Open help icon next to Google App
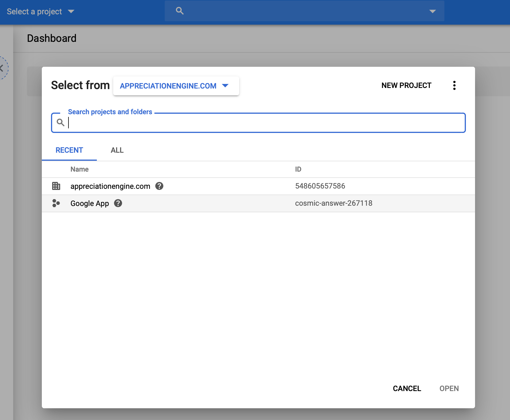The height and width of the screenshot is (420, 510). click(118, 203)
